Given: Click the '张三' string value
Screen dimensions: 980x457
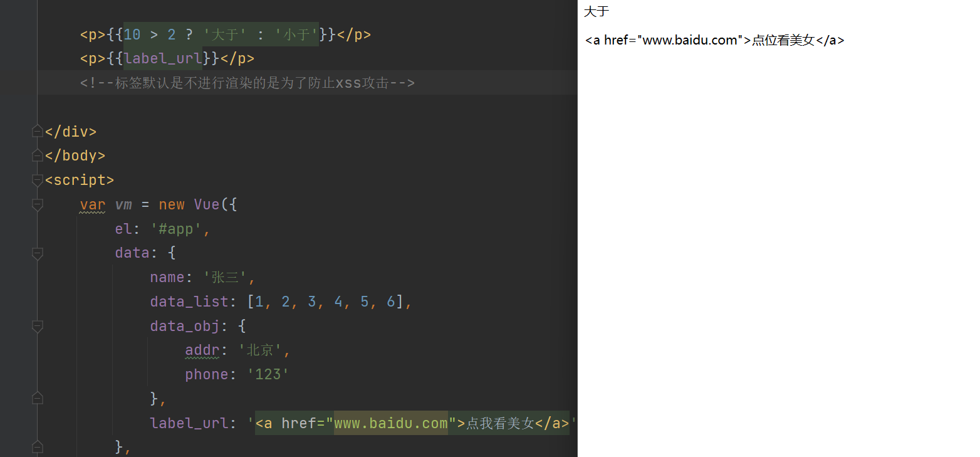Looking at the screenshot, I should click(x=225, y=278).
